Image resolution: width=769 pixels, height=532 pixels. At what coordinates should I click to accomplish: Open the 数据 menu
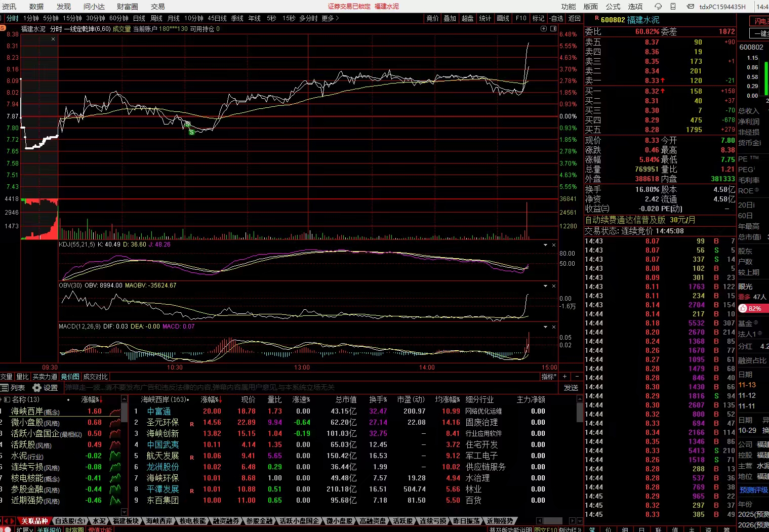36,7
